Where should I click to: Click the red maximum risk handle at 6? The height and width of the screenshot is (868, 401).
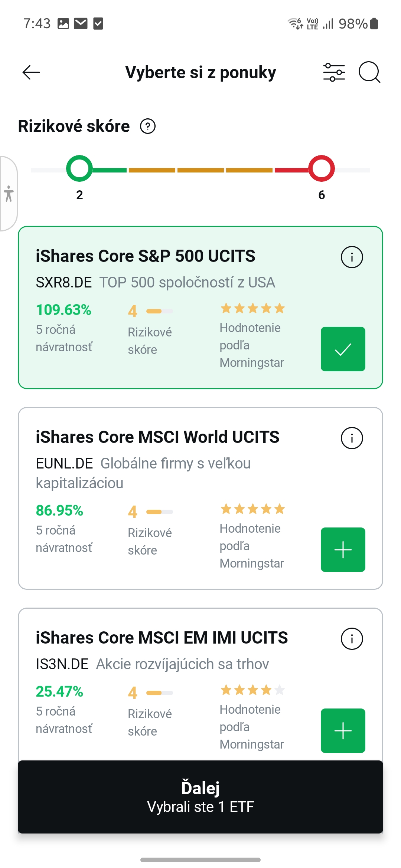tap(322, 168)
